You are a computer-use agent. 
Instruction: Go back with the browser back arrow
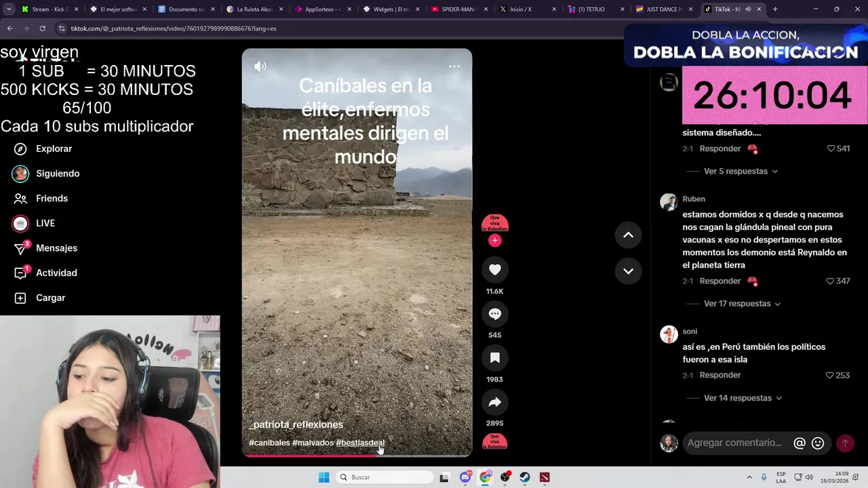pyautogui.click(x=9, y=28)
